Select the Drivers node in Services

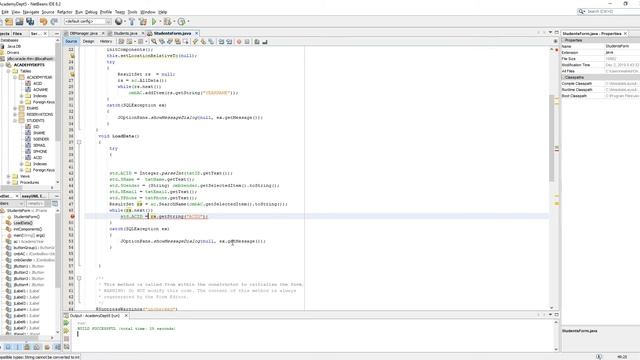coord(13,52)
